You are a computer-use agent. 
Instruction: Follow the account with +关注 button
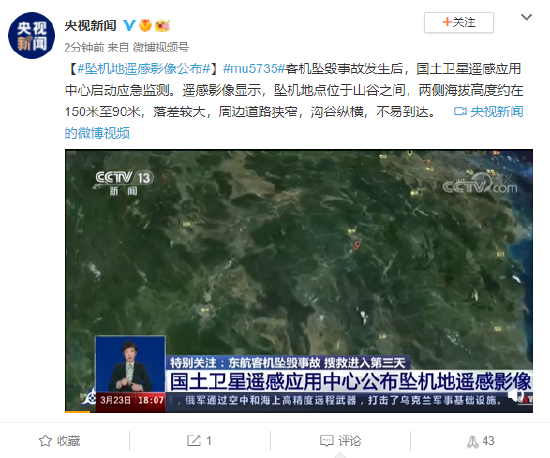[459, 22]
